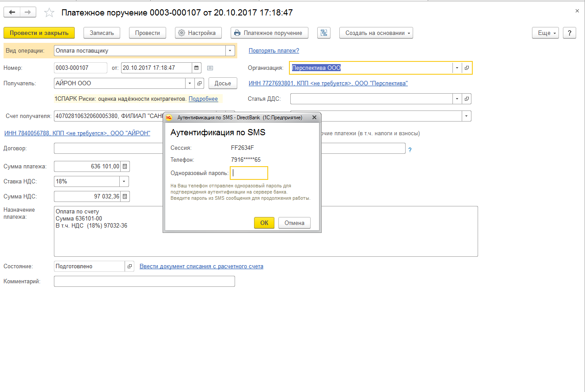Screen dimensions: 585x392
Task: Click question mark beside Договор field
Action: (410, 150)
